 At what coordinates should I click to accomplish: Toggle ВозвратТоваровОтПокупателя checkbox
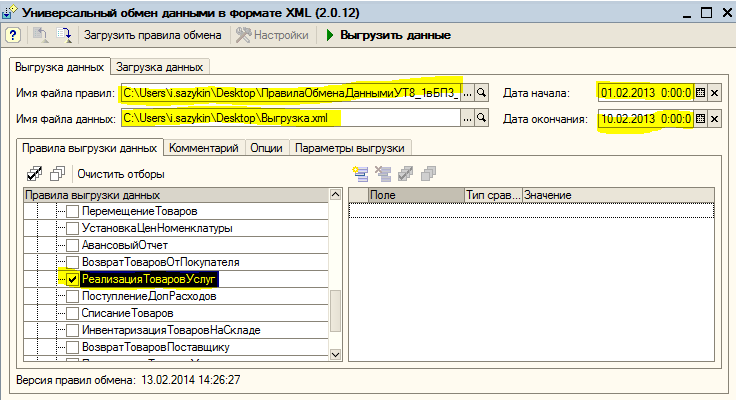tap(72, 262)
